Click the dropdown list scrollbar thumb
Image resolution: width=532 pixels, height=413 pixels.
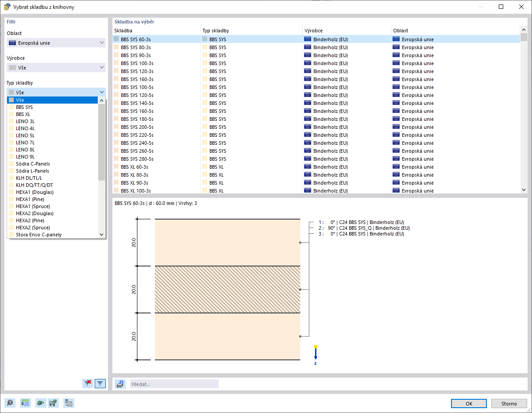point(101,142)
